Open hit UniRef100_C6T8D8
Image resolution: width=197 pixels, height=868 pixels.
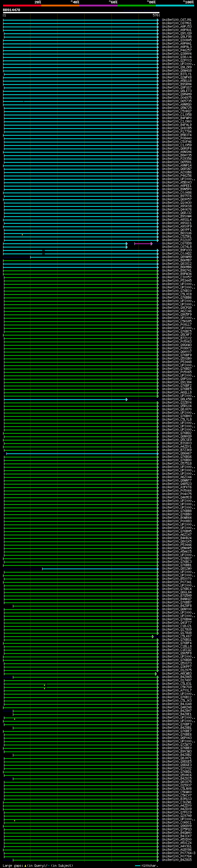click(x=177, y=243)
